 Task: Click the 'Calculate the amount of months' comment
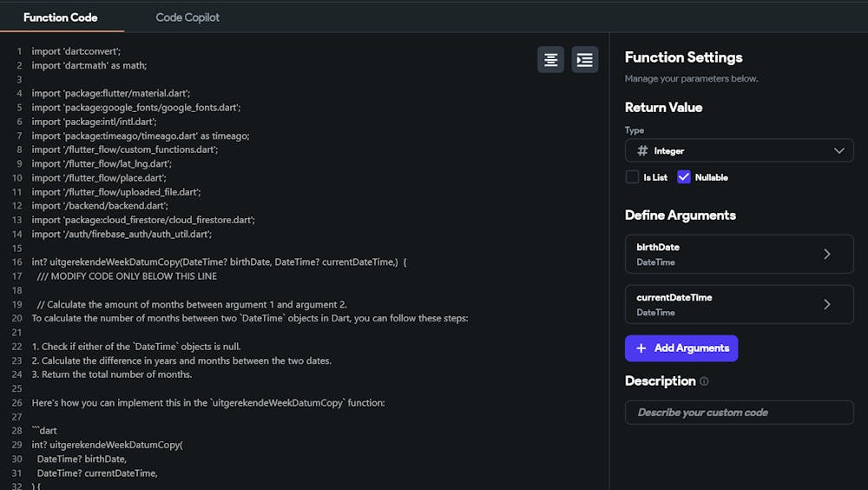(x=192, y=304)
